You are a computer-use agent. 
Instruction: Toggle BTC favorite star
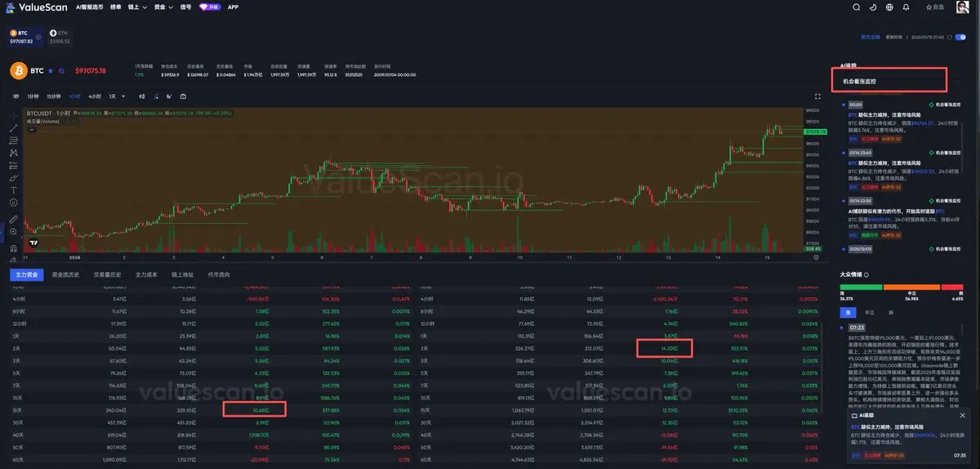click(x=51, y=71)
